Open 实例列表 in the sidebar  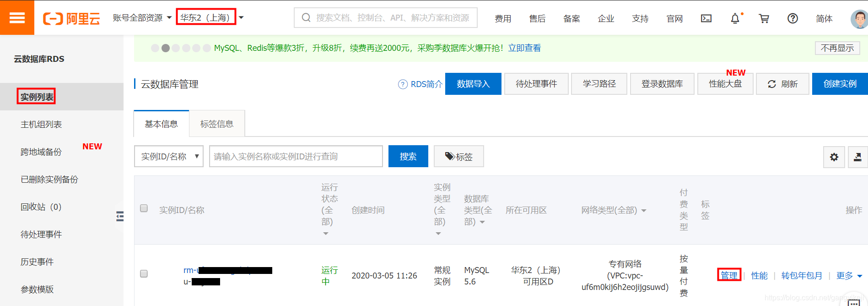click(37, 97)
